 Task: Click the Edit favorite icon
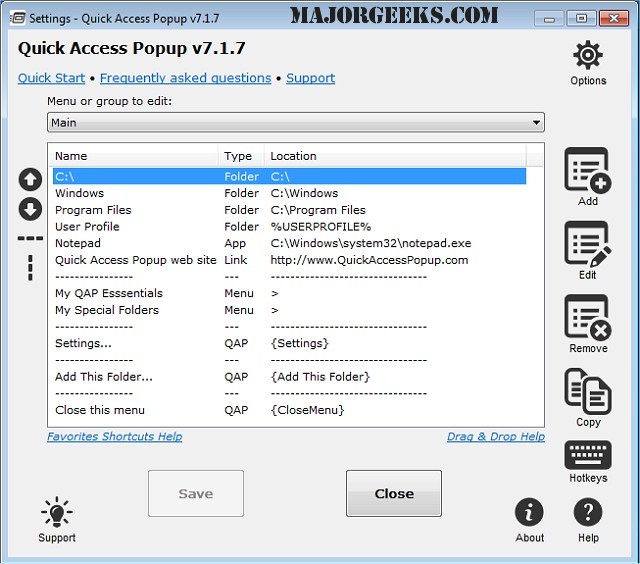[x=587, y=244]
